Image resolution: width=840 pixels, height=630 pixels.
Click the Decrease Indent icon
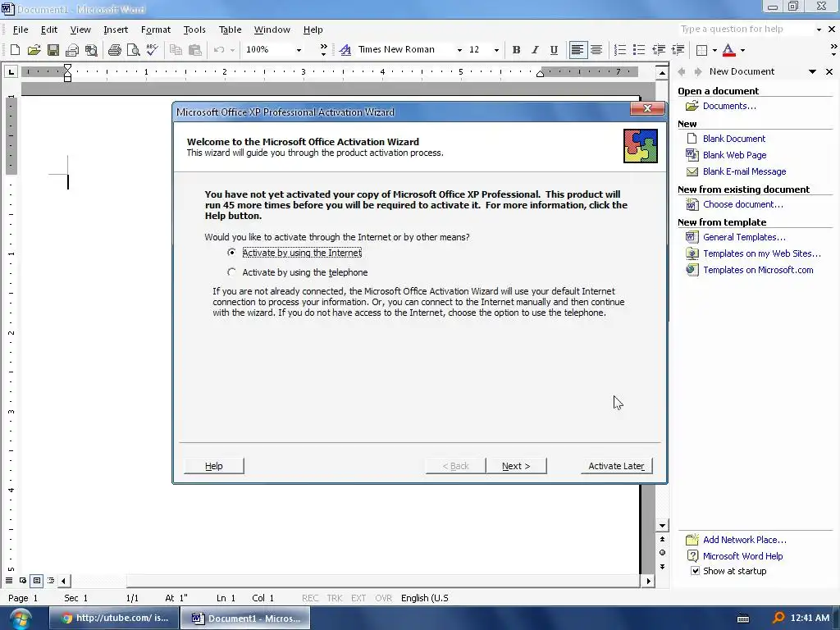pyautogui.click(x=659, y=50)
